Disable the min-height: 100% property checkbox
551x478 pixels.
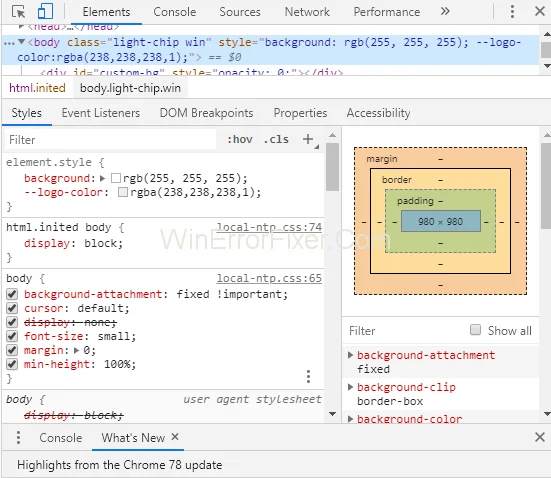pyautogui.click(x=12, y=364)
